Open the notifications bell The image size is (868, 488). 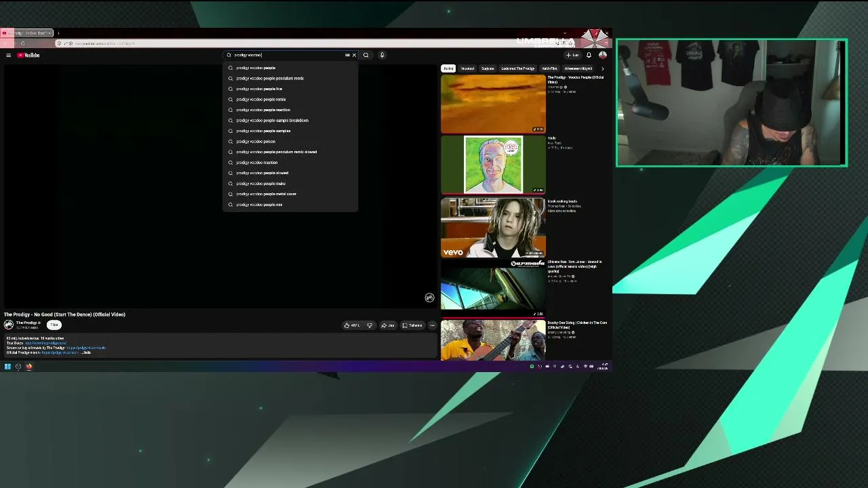589,55
